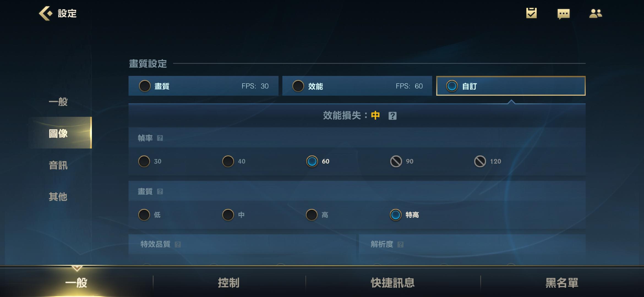Screen dimensions: 644x297
Task: Switch to the 控制 bottom tab
Action: click(229, 283)
